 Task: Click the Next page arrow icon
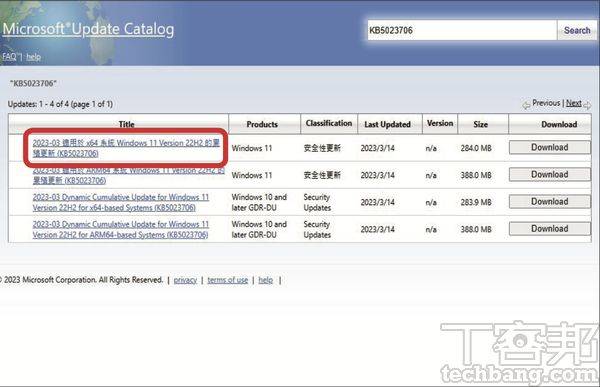(x=587, y=105)
